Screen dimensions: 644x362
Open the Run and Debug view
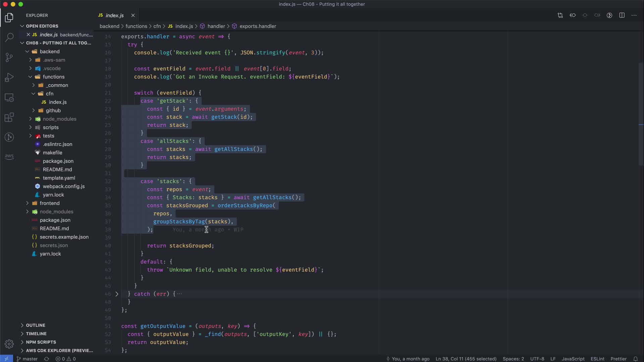point(9,77)
